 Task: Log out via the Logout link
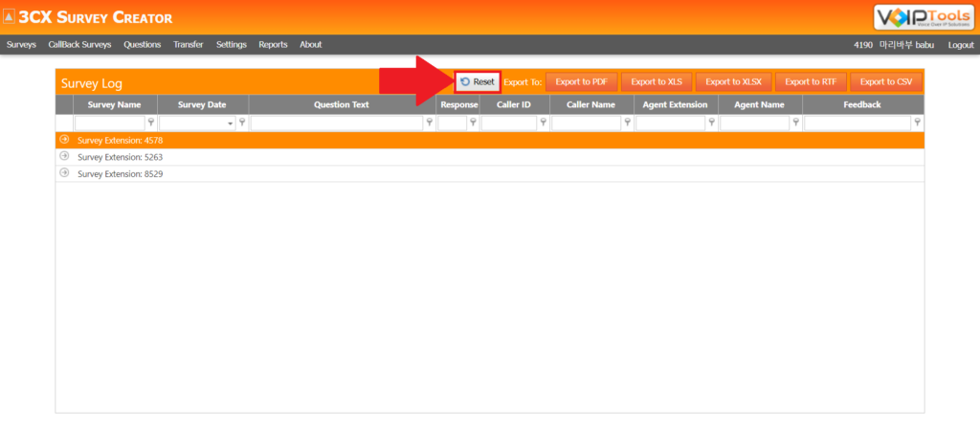click(961, 45)
